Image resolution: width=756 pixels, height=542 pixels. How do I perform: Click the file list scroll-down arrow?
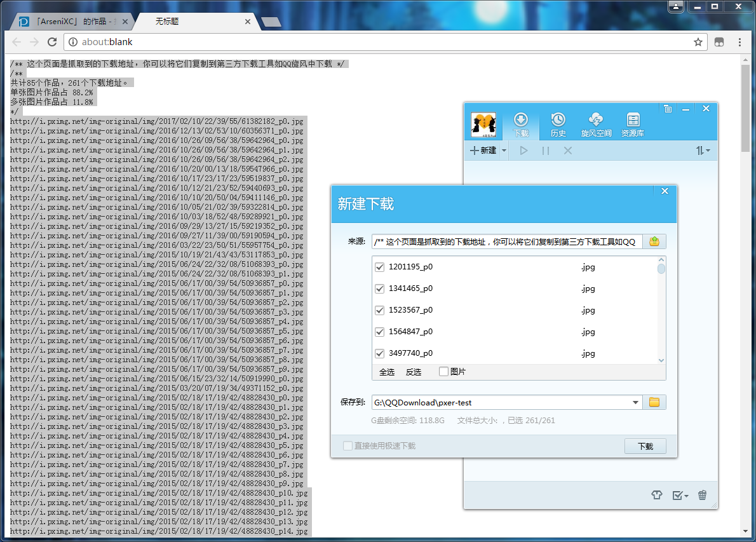[x=661, y=360]
